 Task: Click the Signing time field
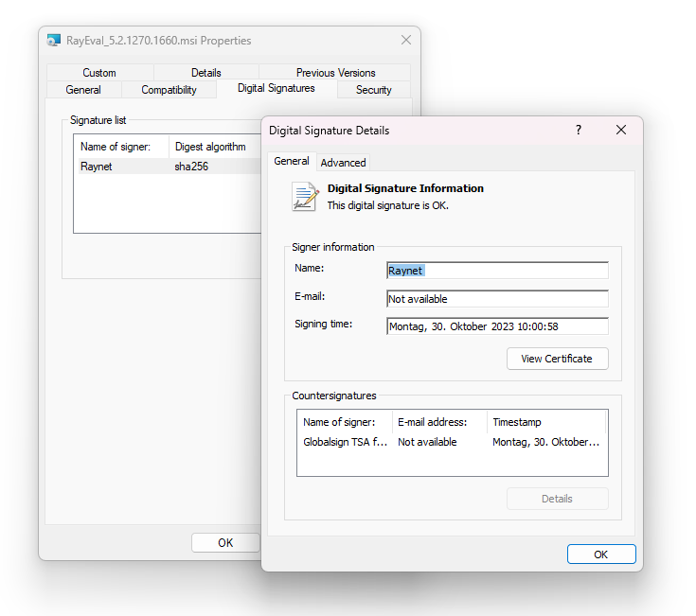(497, 326)
